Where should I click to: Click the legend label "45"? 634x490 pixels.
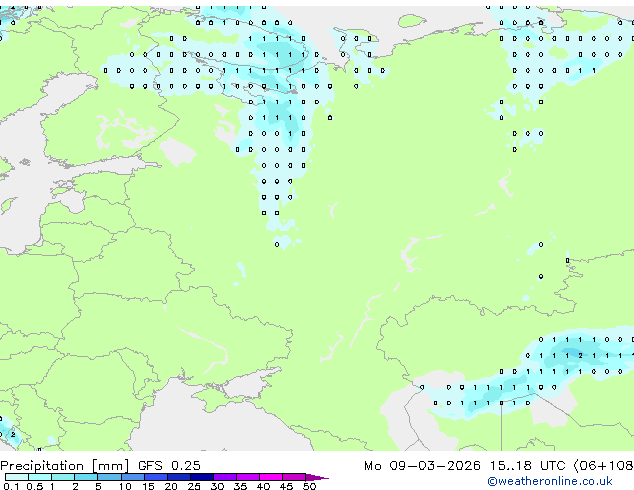coord(286,486)
